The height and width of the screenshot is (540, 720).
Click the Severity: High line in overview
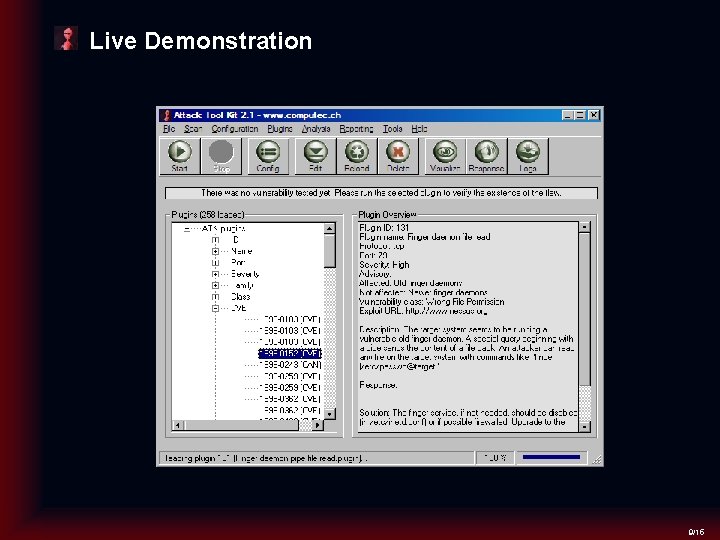pos(384,265)
